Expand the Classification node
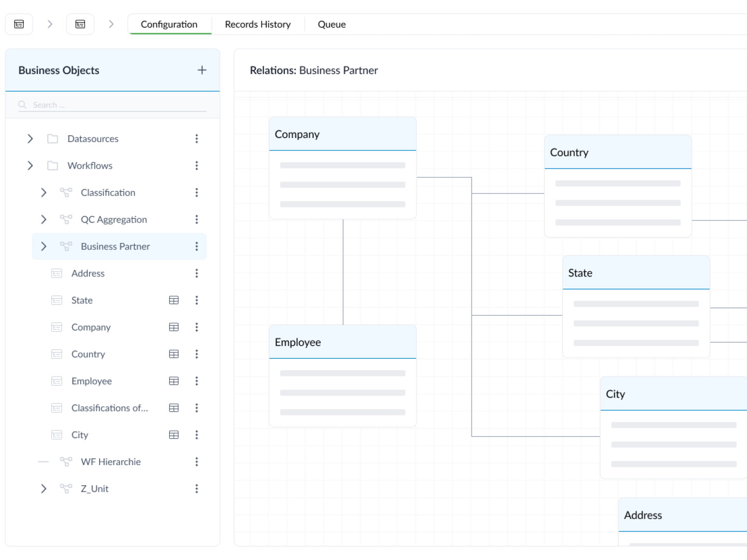This screenshot has height=560, width=747. [x=44, y=192]
